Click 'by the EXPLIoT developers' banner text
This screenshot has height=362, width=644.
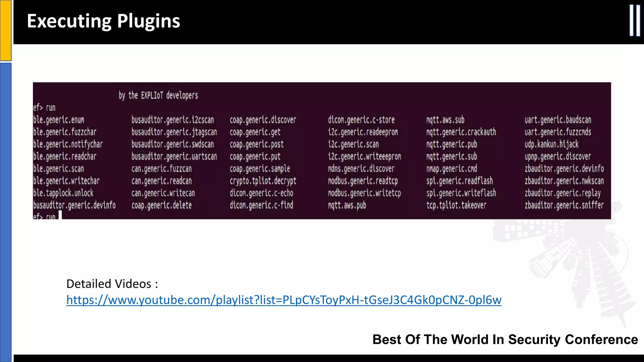pos(158,96)
